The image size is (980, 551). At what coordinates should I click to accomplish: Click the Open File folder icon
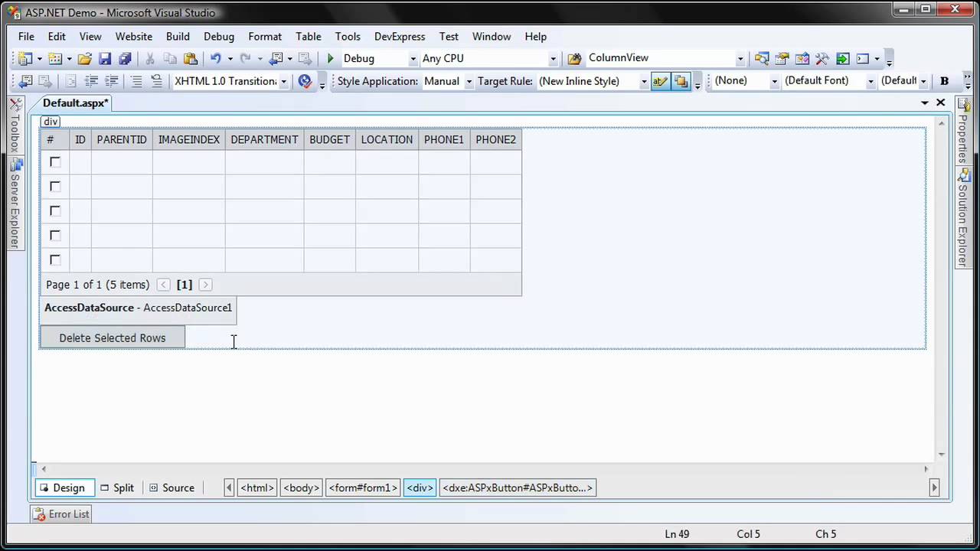(x=85, y=58)
